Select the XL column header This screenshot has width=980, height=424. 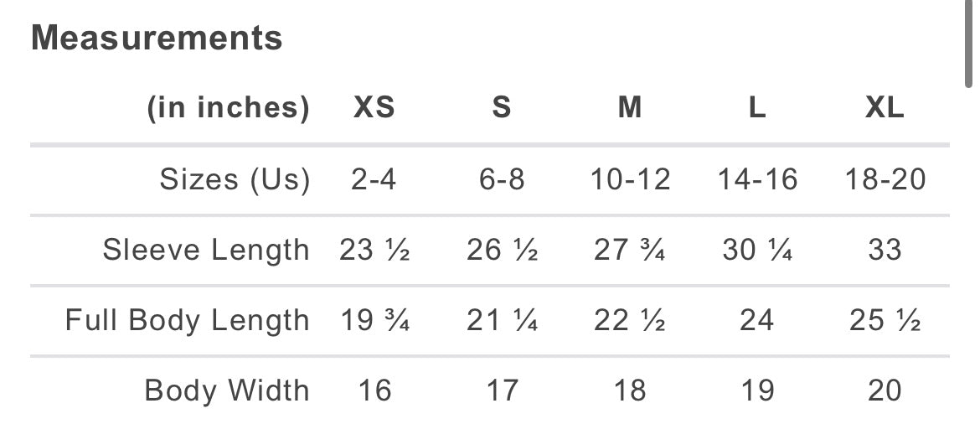coord(885,108)
